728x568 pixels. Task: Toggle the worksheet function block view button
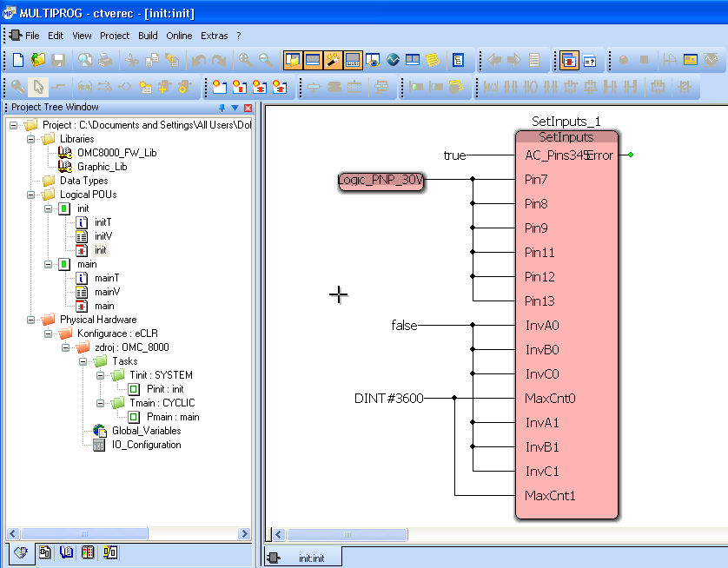click(x=569, y=60)
